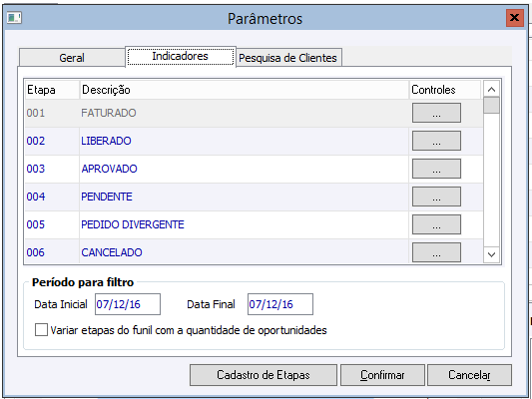Select etapa code 001 cell
This screenshot has height=399, width=532.
click(x=52, y=113)
